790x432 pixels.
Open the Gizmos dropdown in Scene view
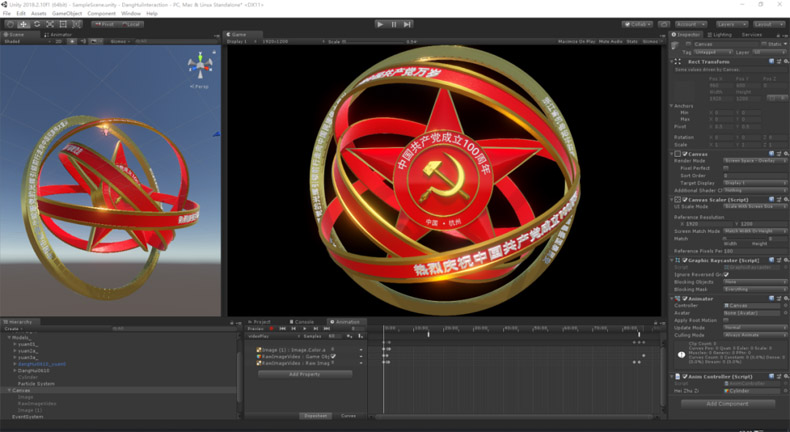pos(120,41)
